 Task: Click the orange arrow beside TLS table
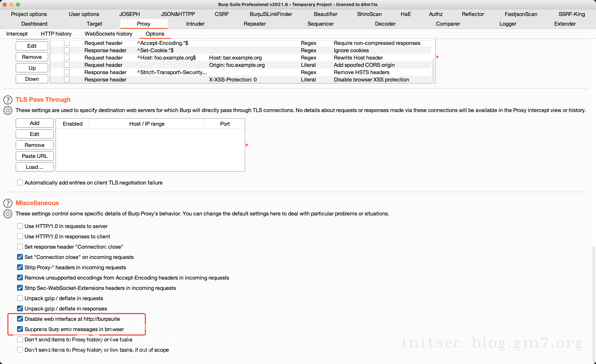[247, 145]
